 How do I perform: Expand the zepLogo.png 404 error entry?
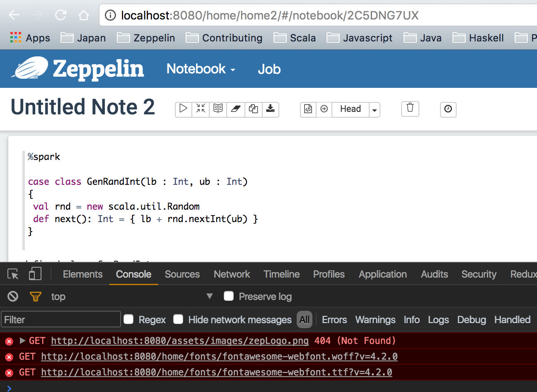22,341
